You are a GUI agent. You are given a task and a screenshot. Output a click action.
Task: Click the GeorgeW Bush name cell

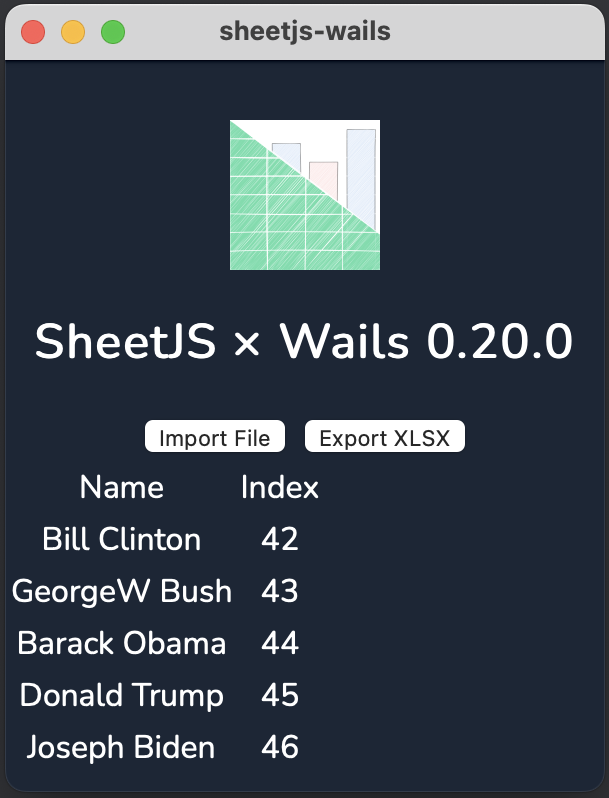click(x=121, y=591)
